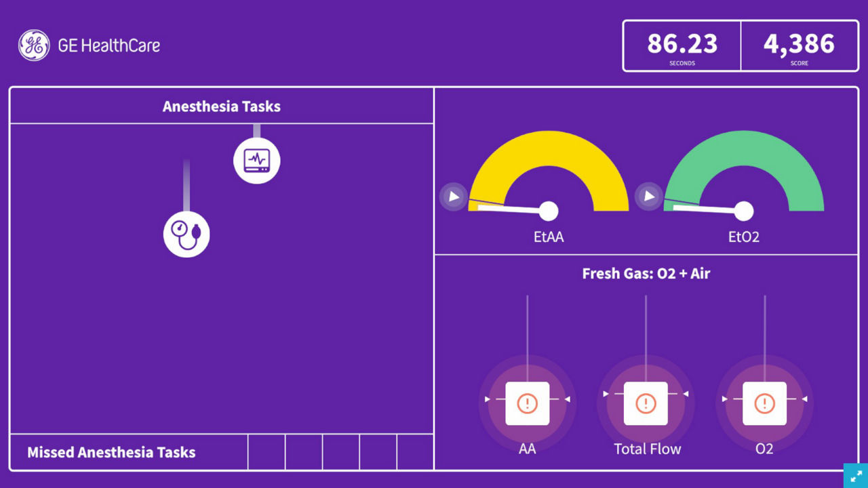Select the blood pressure cuff task icon
This screenshot has height=488, width=868.
tap(187, 233)
